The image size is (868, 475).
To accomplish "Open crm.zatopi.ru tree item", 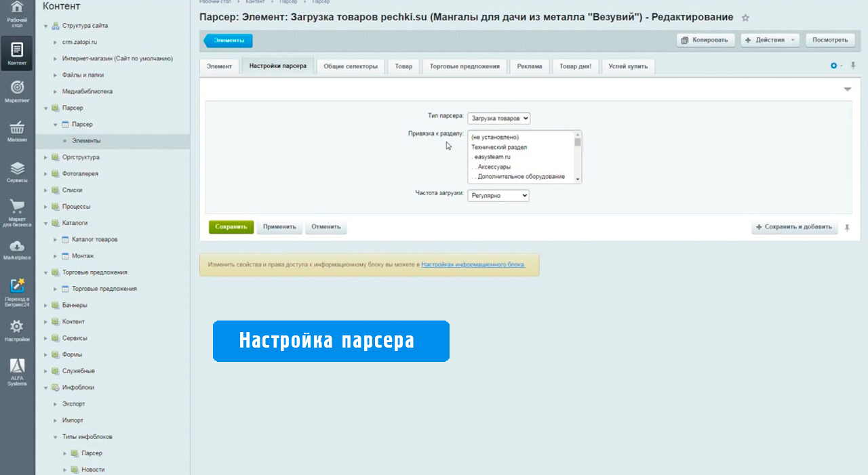I will point(79,42).
